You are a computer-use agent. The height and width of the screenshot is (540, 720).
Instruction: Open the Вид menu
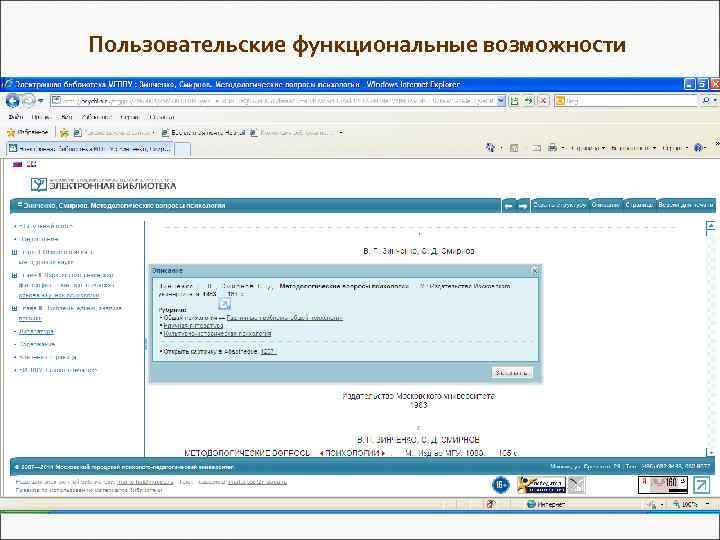coord(67,117)
